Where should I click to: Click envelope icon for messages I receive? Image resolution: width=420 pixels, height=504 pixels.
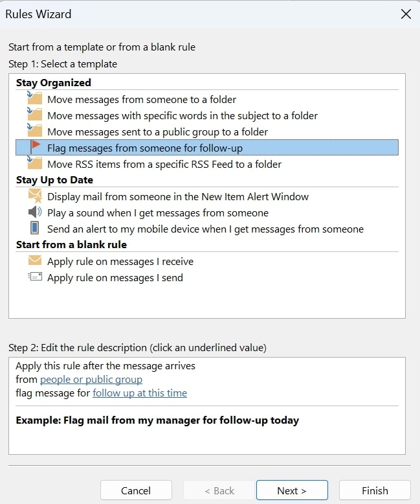tap(35, 260)
